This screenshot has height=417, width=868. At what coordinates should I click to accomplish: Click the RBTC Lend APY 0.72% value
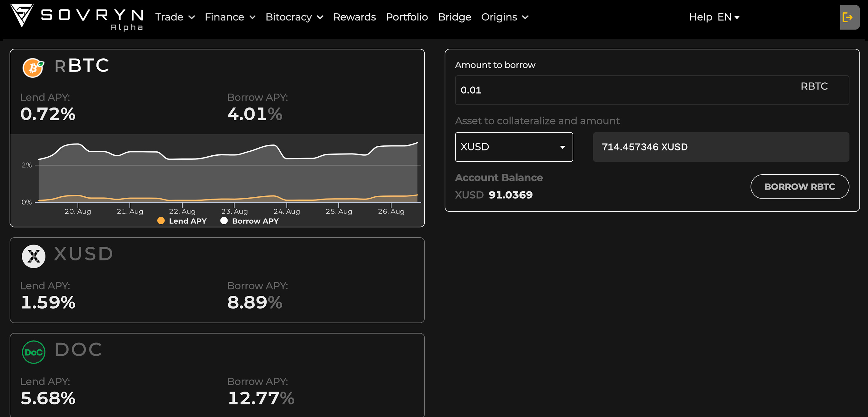(x=48, y=114)
